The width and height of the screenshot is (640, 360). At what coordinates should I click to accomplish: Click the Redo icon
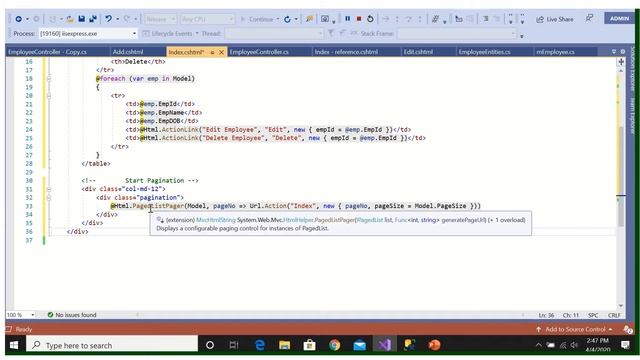click(127, 19)
